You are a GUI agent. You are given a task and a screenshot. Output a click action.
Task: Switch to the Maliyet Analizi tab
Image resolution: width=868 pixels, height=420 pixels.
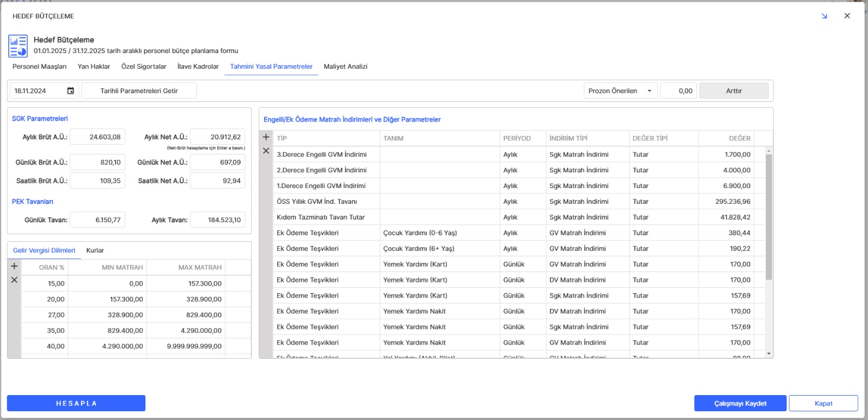345,67
